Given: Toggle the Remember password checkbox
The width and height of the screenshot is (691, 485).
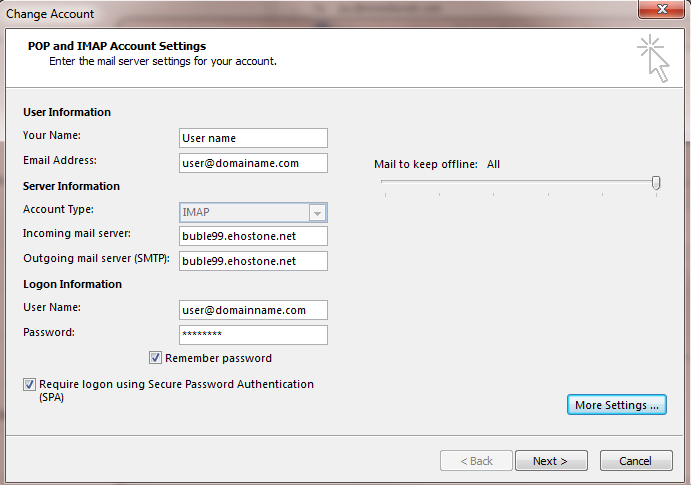Looking at the screenshot, I should (155, 358).
